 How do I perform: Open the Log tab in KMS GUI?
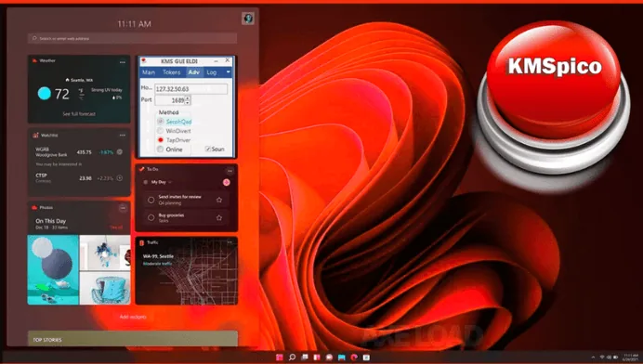pyautogui.click(x=212, y=72)
